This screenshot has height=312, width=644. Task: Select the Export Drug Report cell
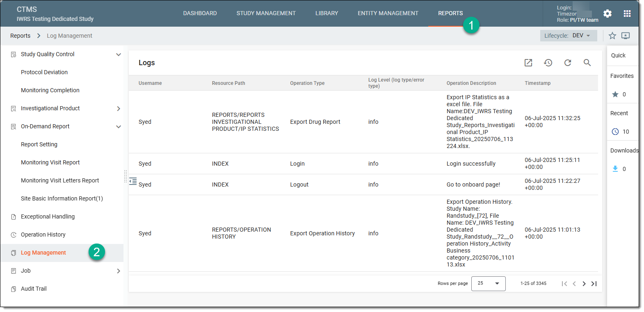pos(315,122)
